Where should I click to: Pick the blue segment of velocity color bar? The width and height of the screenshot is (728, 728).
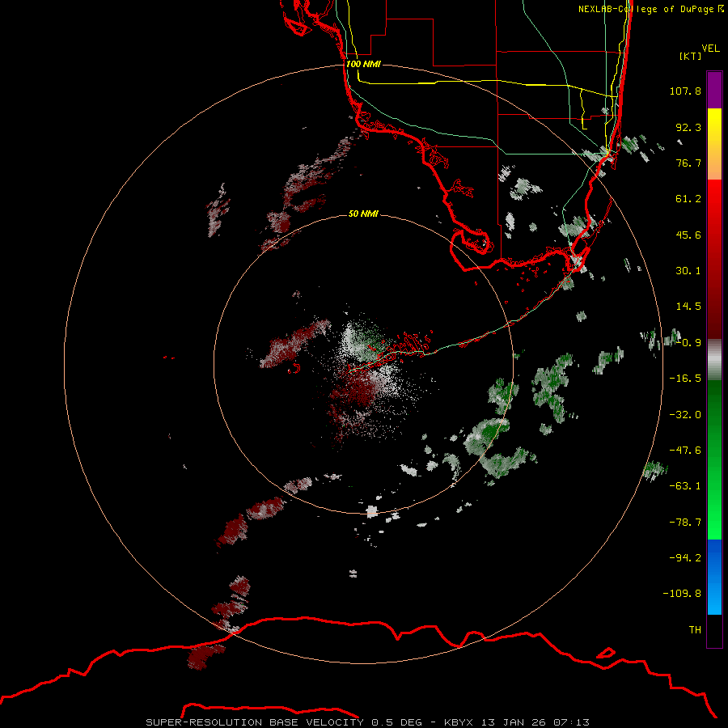coord(714,577)
